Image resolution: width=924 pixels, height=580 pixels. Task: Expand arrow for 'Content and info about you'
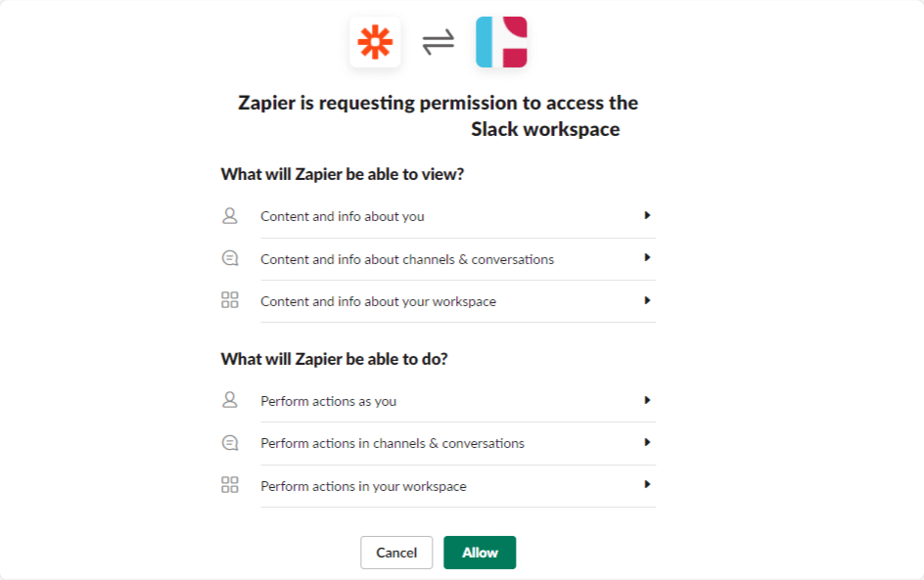coord(647,215)
